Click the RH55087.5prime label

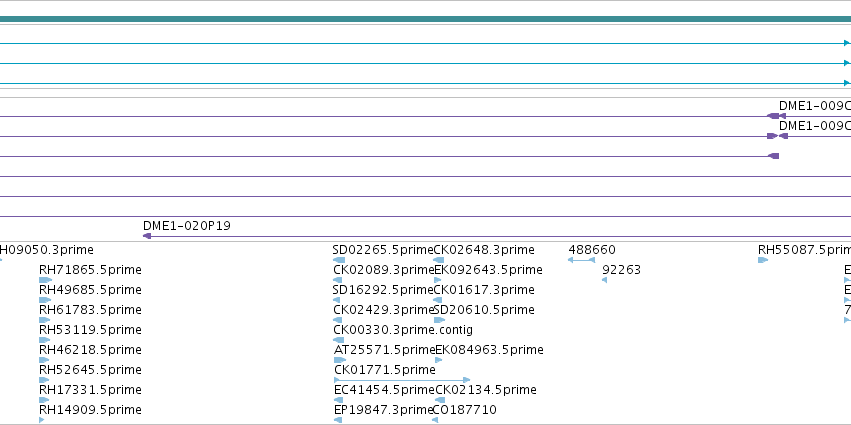pyautogui.click(x=804, y=250)
